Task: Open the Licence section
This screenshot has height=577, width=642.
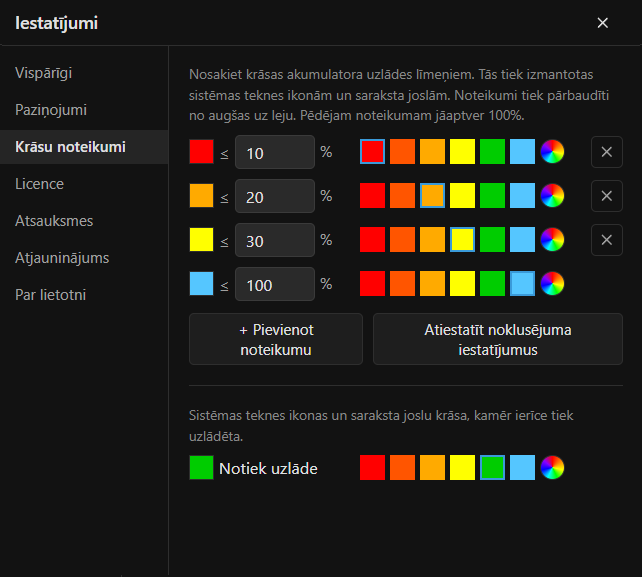Action: coord(84,184)
